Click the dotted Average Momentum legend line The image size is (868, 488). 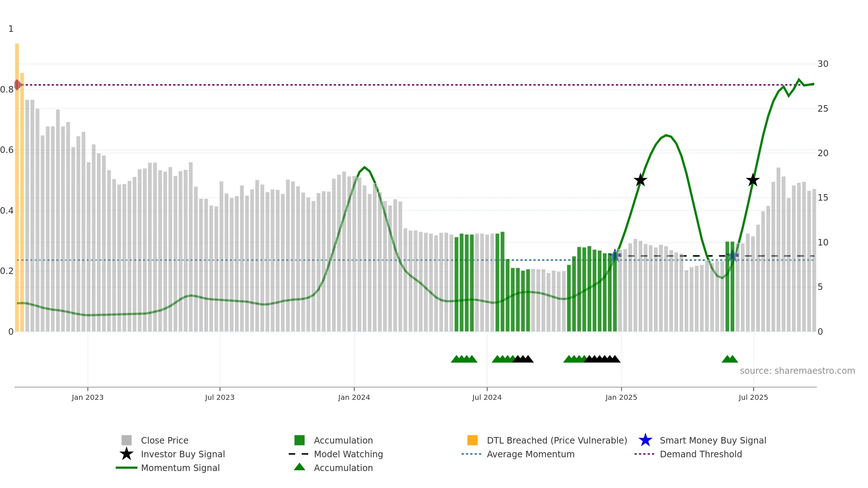[472, 454]
